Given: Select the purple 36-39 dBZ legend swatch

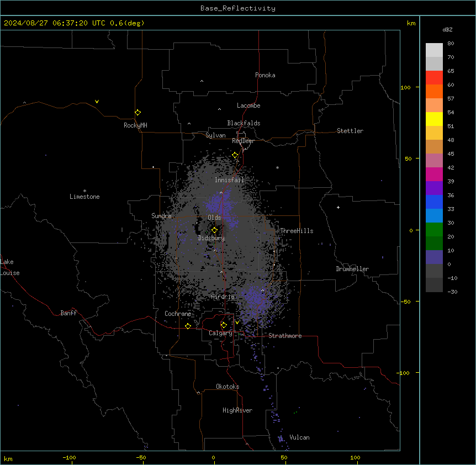Looking at the screenshot, I should coord(434,188).
